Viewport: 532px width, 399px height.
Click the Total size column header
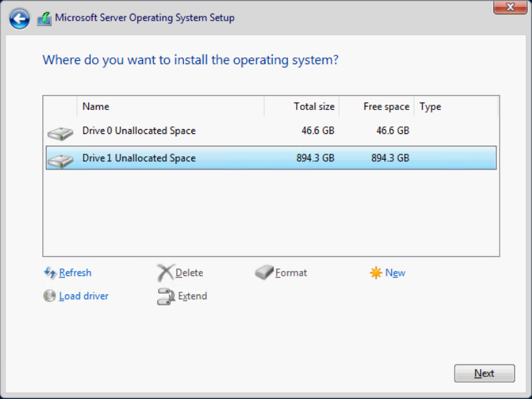(314, 107)
